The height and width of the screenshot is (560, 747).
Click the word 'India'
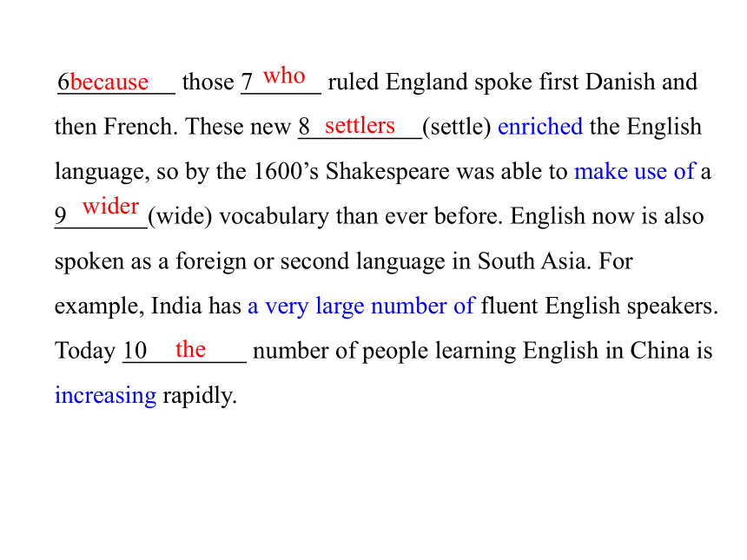click(x=176, y=306)
